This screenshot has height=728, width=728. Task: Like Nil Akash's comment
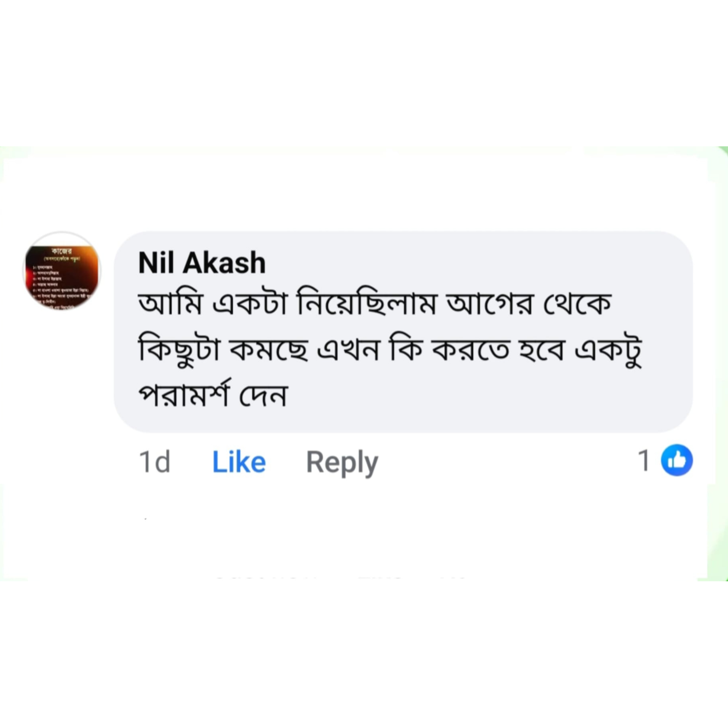pyautogui.click(x=239, y=462)
